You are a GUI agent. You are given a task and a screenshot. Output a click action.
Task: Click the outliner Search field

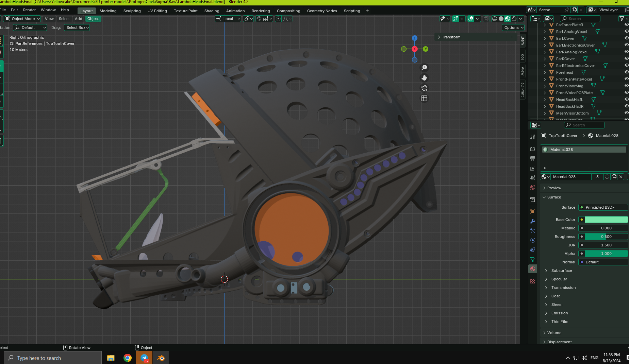580,19
